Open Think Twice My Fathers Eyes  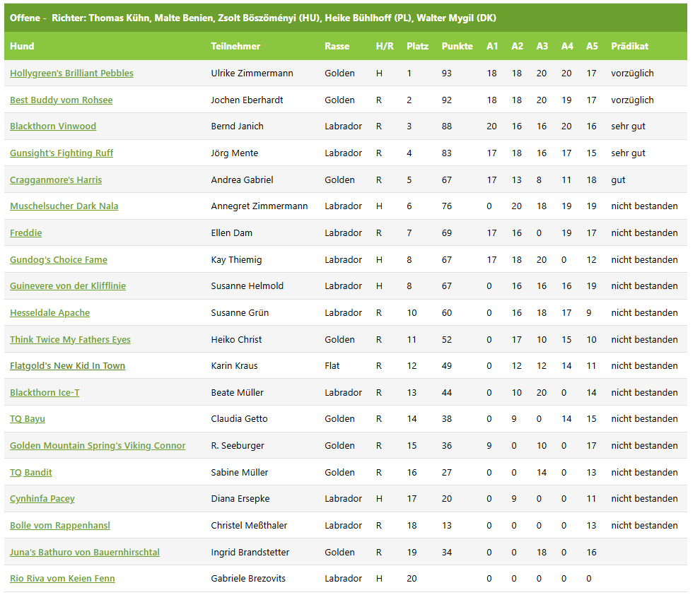[70, 339]
